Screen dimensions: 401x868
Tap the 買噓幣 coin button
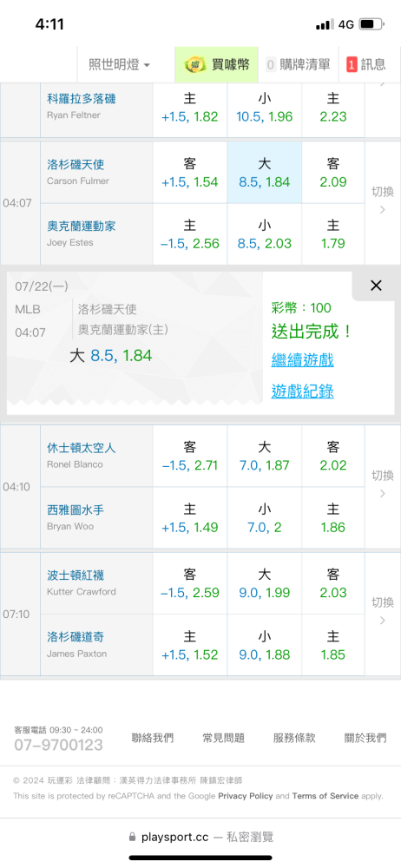pyautogui.click(x=217, y=64)
